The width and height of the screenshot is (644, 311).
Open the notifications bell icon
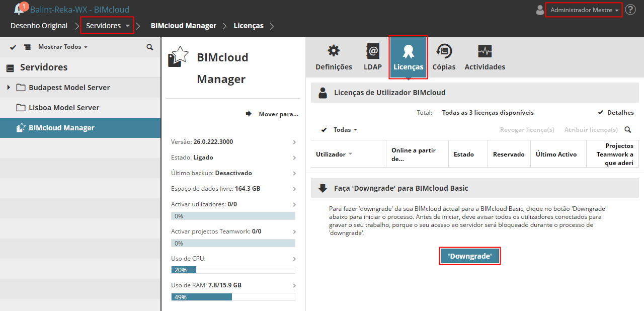(x=19, y=9)
